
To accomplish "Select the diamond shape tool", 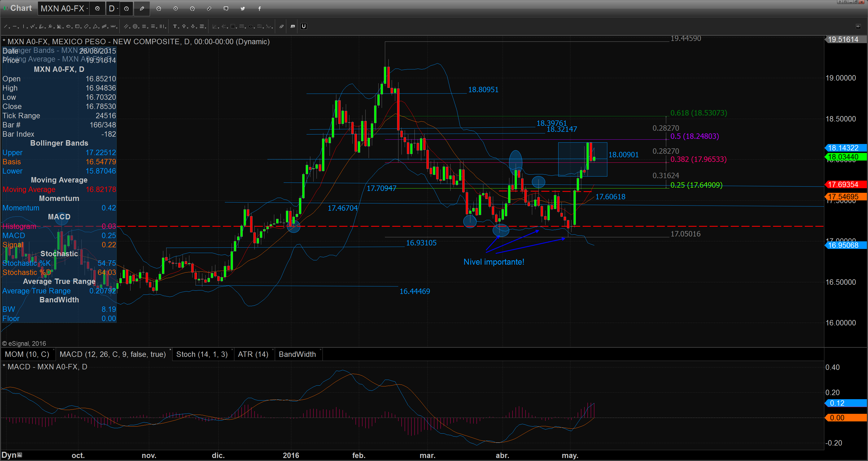I will click(86, 26).
